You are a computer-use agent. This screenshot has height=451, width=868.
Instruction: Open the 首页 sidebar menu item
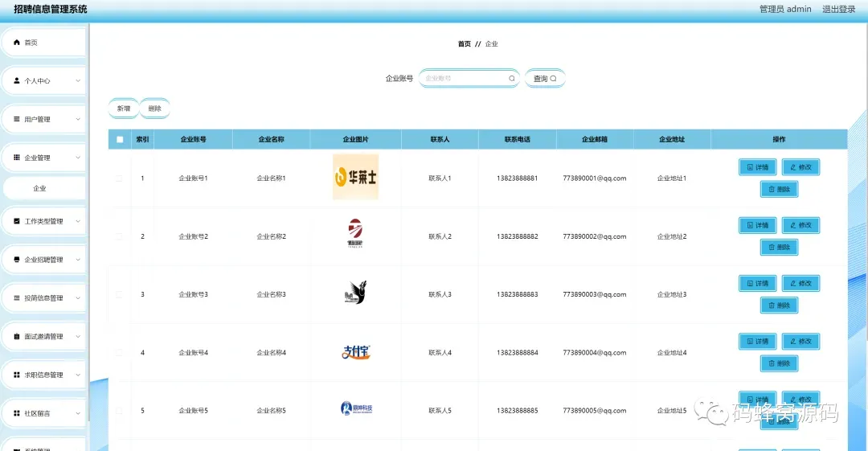tap(44, 43)
